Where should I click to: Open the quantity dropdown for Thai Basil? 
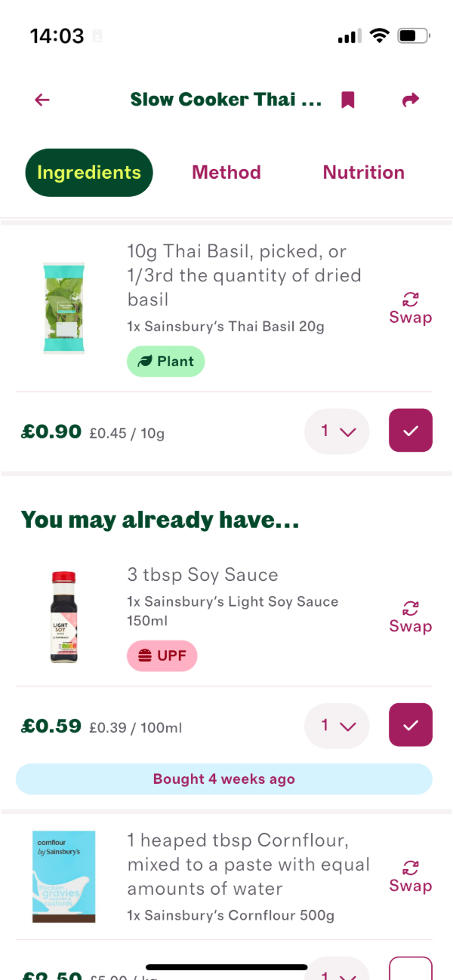[337, 431]
